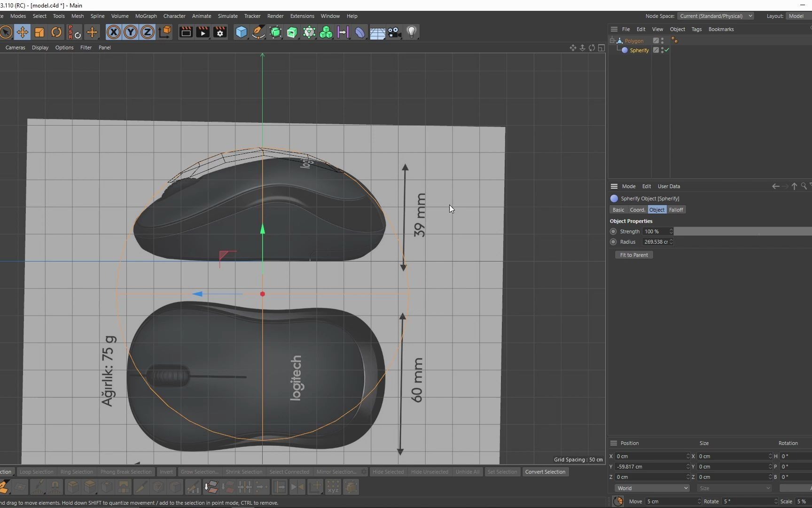Open Render Settings via gear icon
The width and height of the screenshot is (812, 508).
[220, 32]
